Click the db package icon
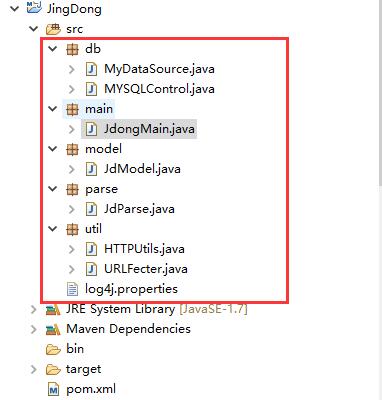Image resolution: width=382 pixels, height=400 pixels. click(72, 49)
